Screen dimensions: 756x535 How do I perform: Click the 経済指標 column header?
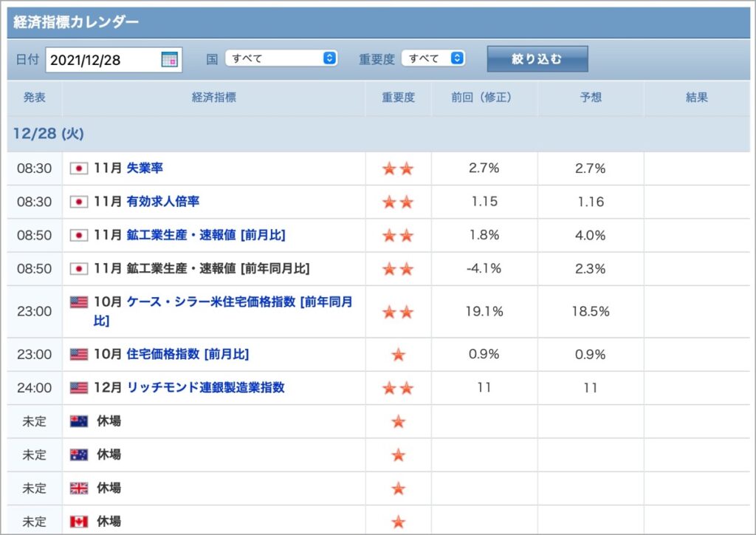(214, 98)
